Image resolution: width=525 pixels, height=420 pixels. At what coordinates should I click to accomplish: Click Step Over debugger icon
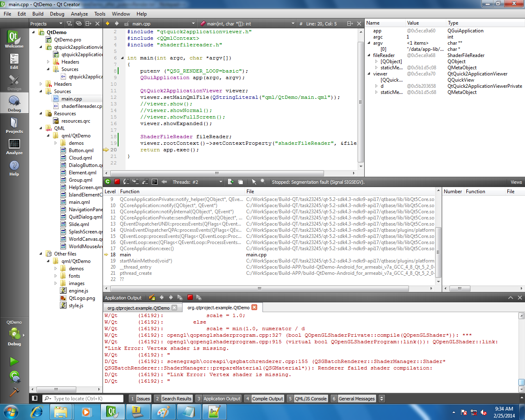click(126, 182)
